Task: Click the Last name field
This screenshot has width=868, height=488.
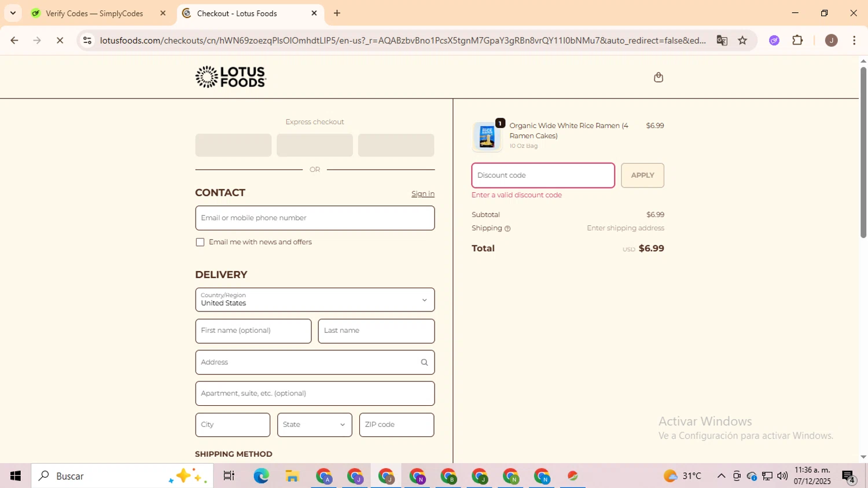Action: click(376, 331)
